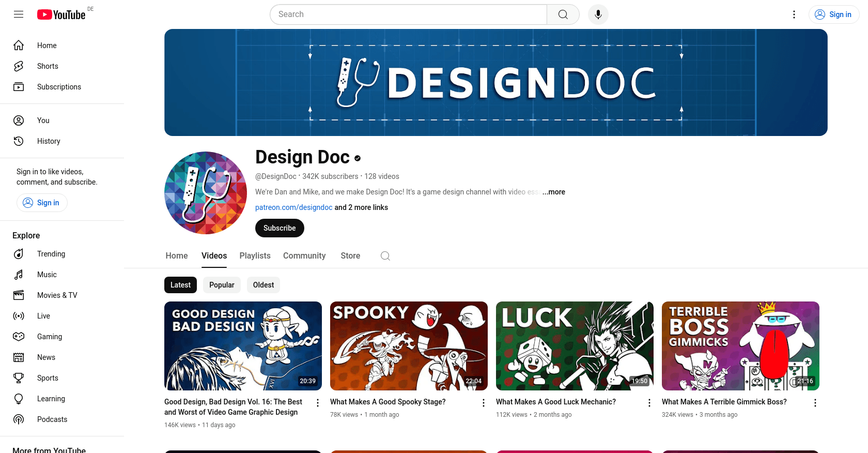Open Shorts from the sidebar
The width and height of the screenshot is (868, 453).
coord(48,66)
